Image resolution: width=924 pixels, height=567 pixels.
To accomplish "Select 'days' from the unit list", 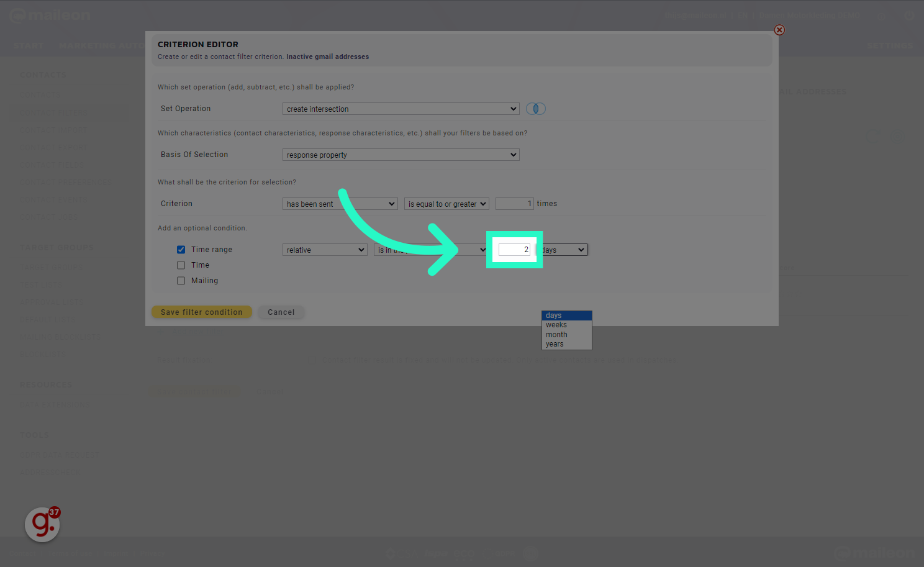I will (566, 315).
